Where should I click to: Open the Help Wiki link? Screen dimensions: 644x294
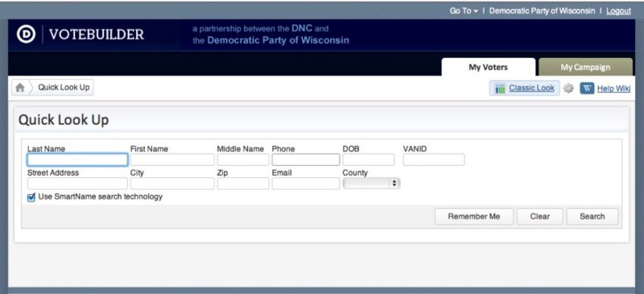[613, 88]
